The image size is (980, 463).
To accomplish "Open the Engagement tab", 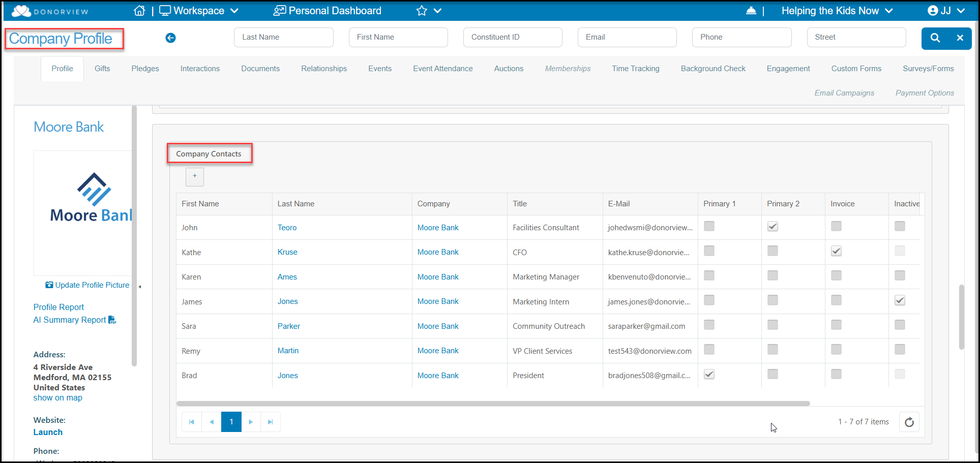I will click(788, 69).
